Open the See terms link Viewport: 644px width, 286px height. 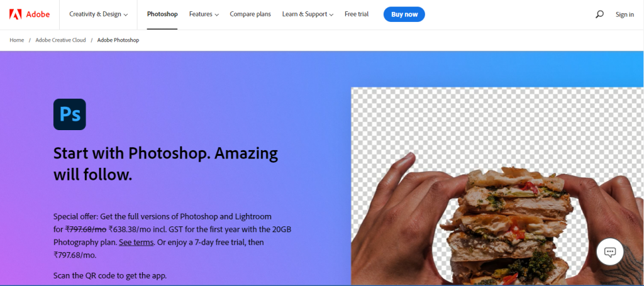tap(136, 243)
